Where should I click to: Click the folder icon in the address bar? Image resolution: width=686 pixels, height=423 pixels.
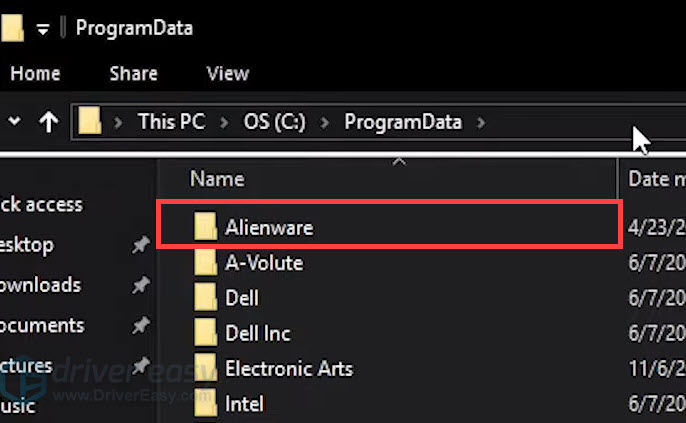pos(90,121)
